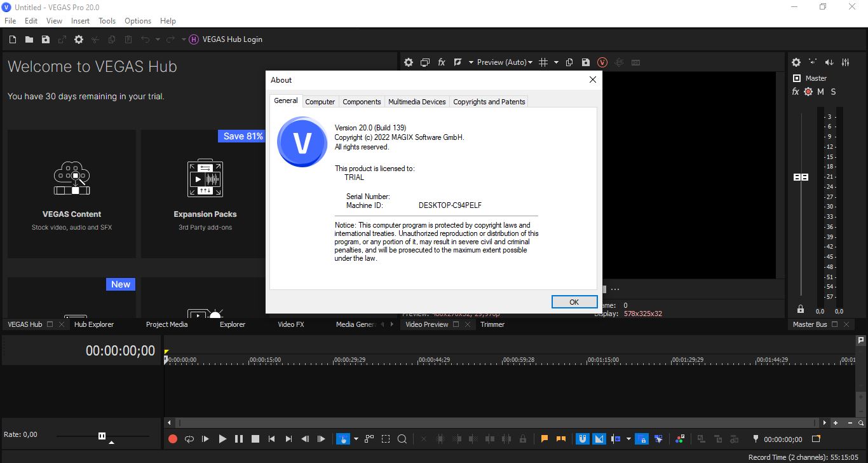Open the File menu
868x463 pixels.
pyautogui.click(x=10, y=21)
